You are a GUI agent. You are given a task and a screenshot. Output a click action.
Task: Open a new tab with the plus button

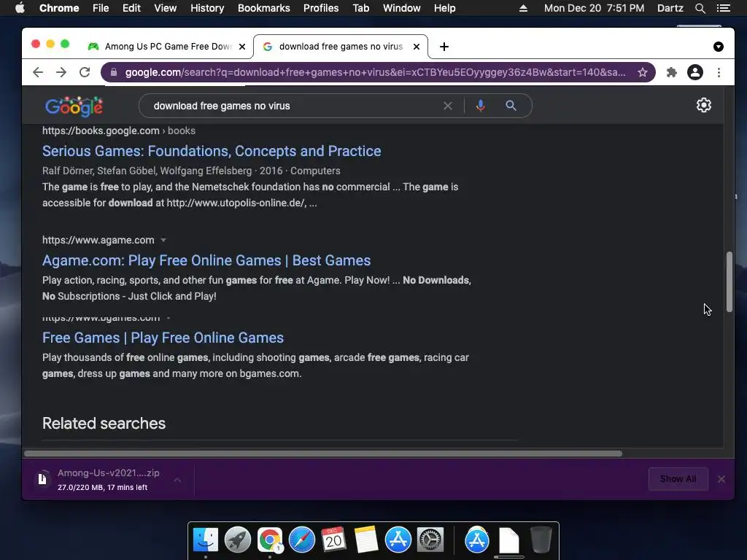pos(444,47)
